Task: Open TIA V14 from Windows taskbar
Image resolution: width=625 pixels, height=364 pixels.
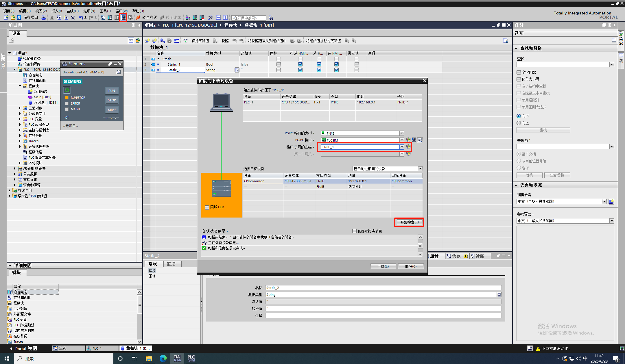Action: click(177, 358)
